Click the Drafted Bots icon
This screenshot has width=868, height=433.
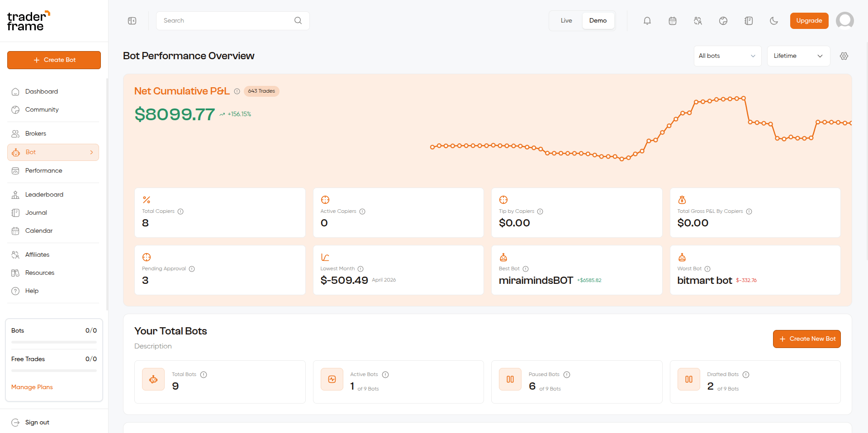689,379
